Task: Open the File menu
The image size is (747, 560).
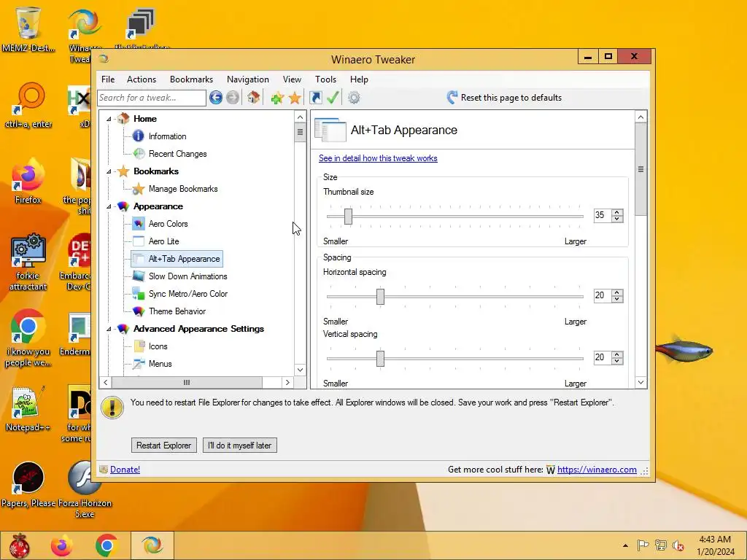Action: coord(108,79)
